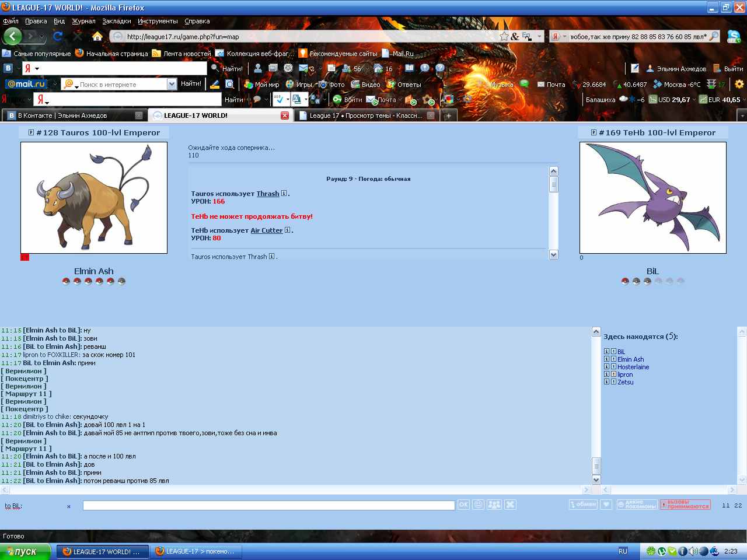Open the Mail.ru search field dropdown arrow
747x560 pixels.
tap(172, 84)
